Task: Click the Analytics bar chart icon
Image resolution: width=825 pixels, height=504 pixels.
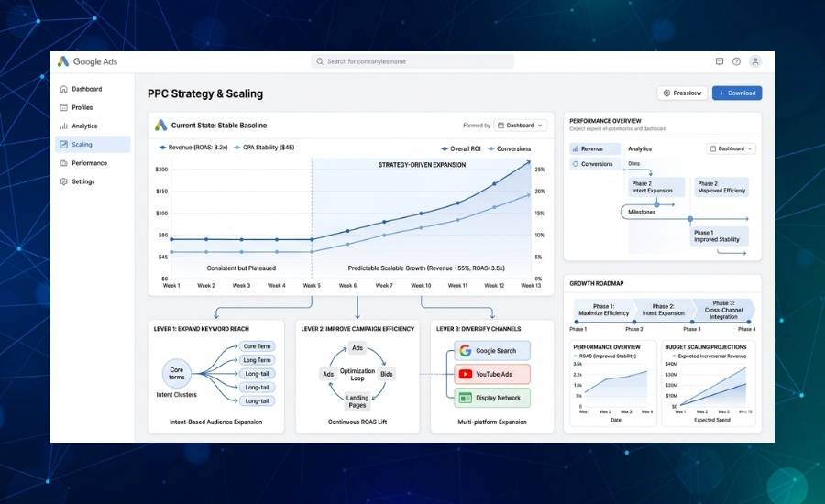Action: 63,126
